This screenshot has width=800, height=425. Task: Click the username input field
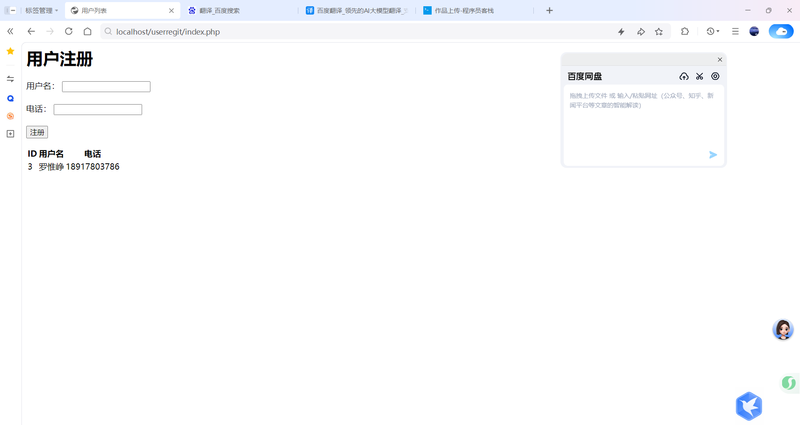coord(106,87)
